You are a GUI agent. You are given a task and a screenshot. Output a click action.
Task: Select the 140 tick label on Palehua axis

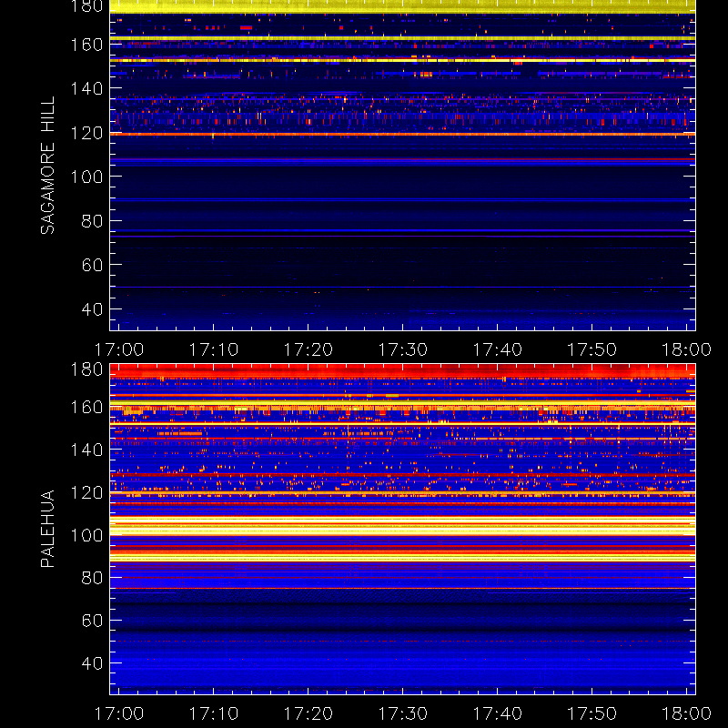(x=86, y=450)
